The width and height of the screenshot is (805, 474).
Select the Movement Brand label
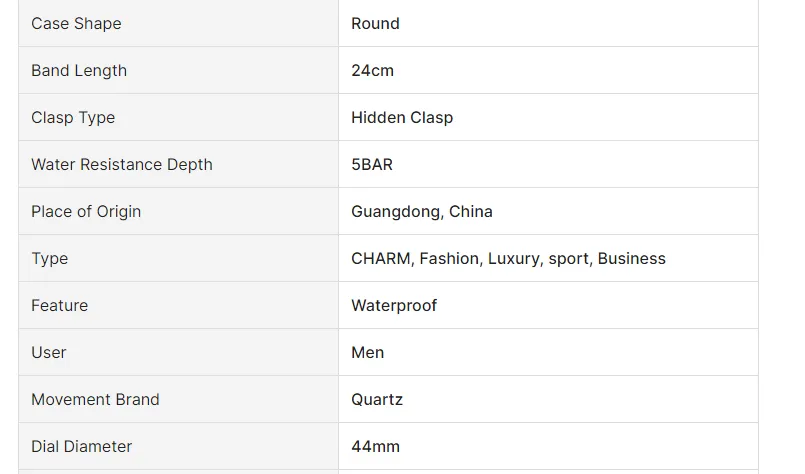pos(95,399)
